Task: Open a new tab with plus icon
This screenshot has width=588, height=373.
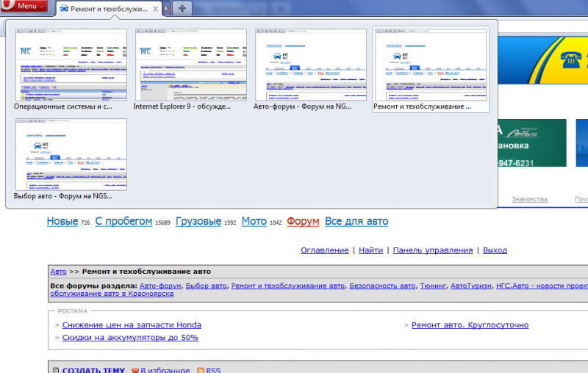Action: (182, 8)
